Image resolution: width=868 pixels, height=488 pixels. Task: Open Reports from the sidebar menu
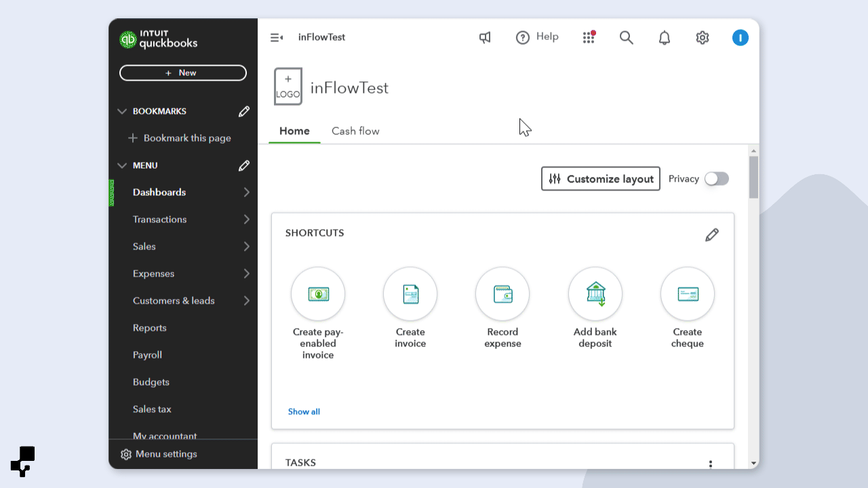click(x=150, y=328)
